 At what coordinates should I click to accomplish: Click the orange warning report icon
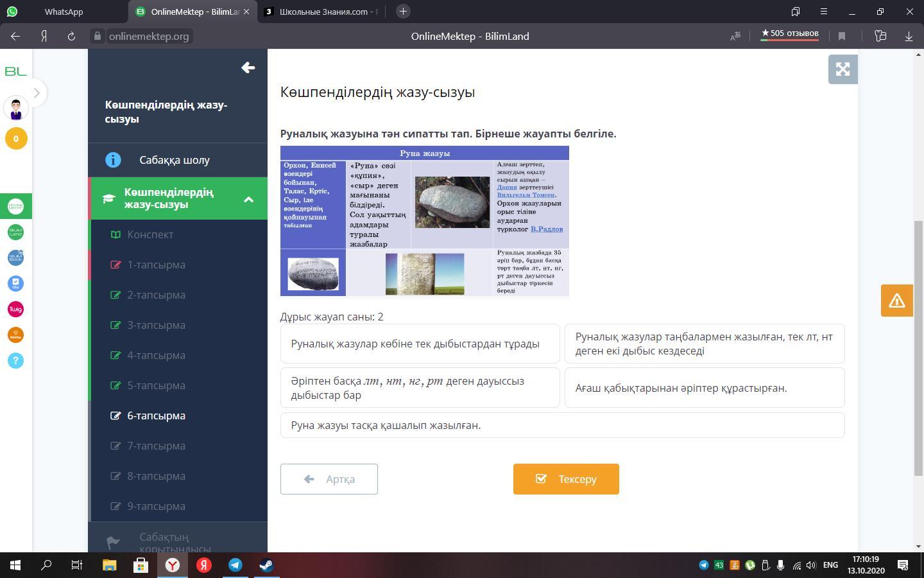coord(896,301)
